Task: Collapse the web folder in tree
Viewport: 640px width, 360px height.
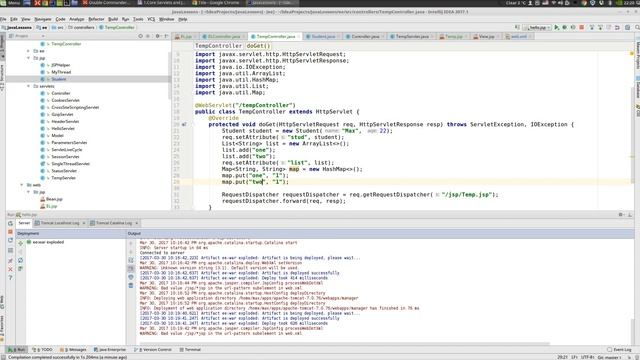Action: [x=22, y=185]
